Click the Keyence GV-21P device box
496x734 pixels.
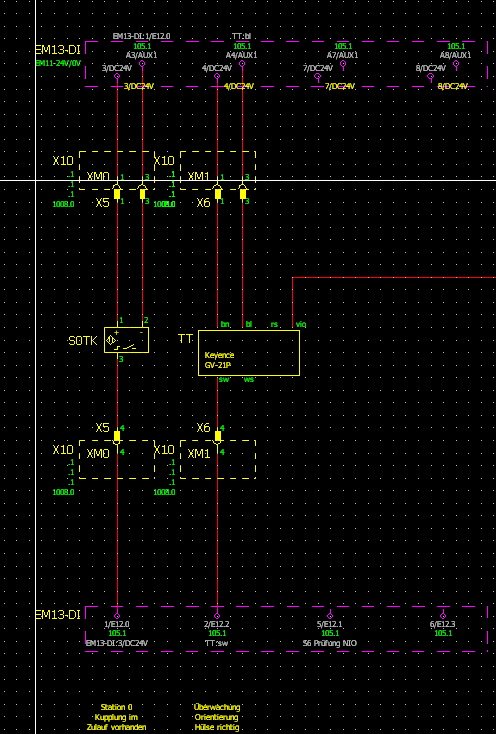coord(249,353)
